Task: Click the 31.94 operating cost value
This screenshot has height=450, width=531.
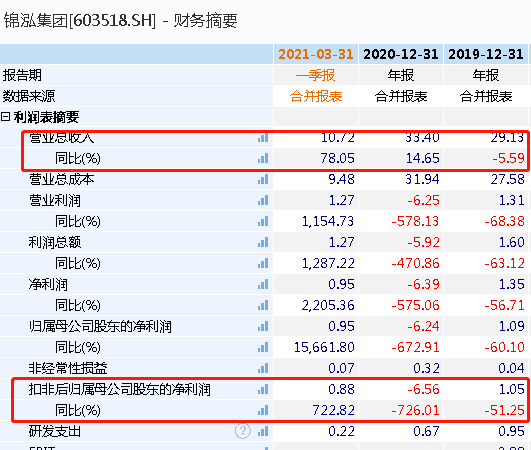Action: click(423, 179)
